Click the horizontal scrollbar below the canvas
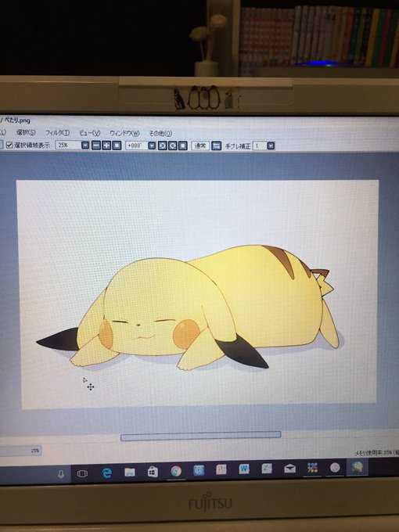This screenshot has height=532, width=399. (201, 436)
